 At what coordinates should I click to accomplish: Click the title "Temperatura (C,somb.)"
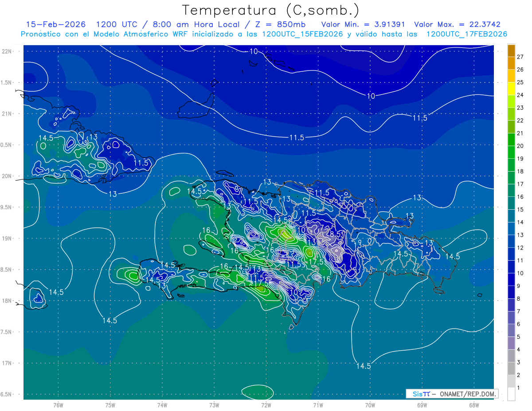coord(271,10)
